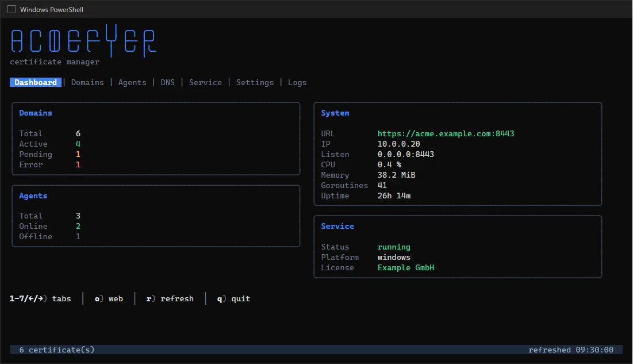Click the System panel heading
This screenshot has width=633, height=364.
[335, 113]
